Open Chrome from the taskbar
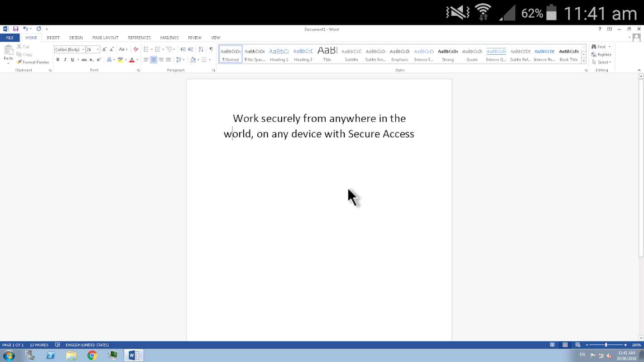The height and width of the screenshot is (362, 644). [92, 355]
